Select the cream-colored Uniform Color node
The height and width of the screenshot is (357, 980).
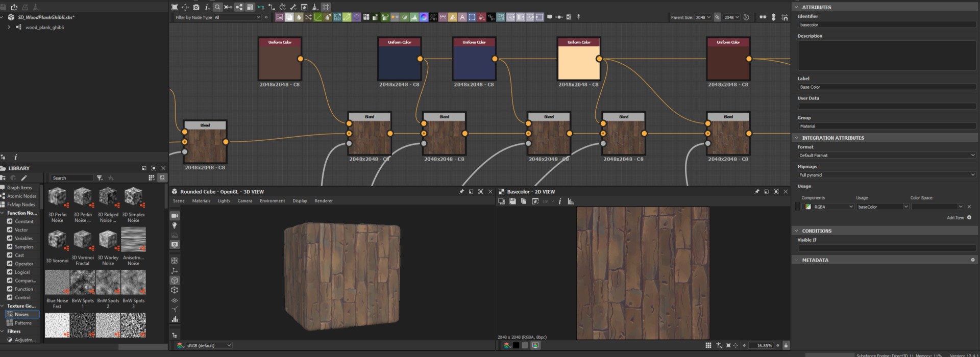[x=578, y=62]
